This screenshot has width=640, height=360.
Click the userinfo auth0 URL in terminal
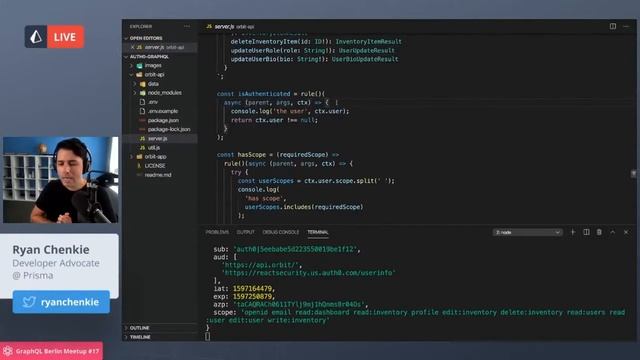point(309,273)
